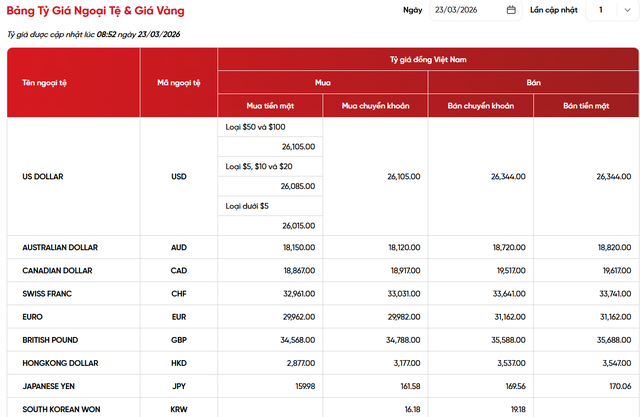Viewport: 640px width, 417px height.
Task: Select the BRITISH POUND row name
Action: (50, 340)
